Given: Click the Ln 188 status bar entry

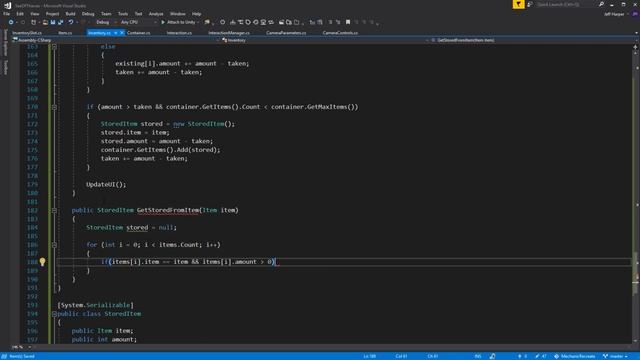Looking at the screenshot, I should [370, 356].
